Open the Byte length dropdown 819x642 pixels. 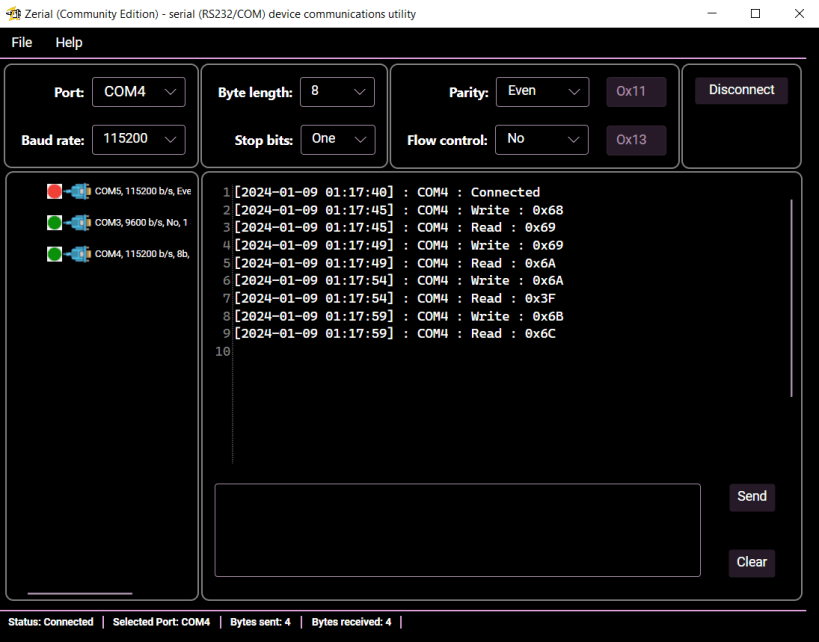point(337,92)
